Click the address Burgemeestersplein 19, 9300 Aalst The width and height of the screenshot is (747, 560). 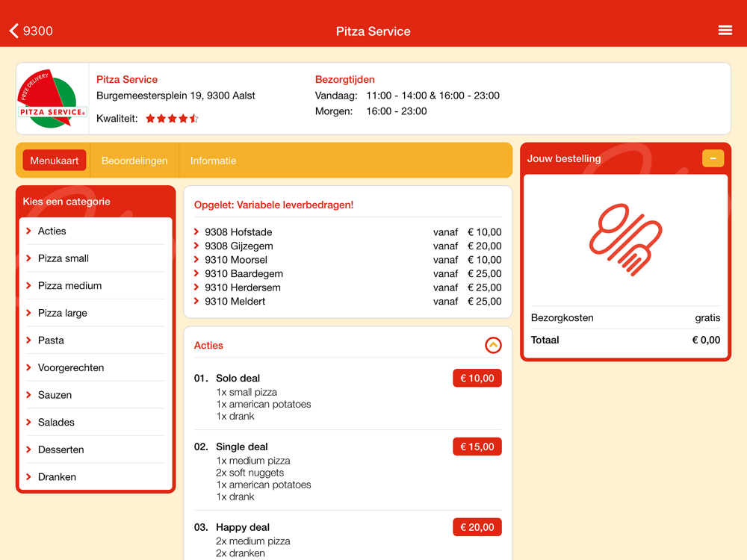click(176, 96)
